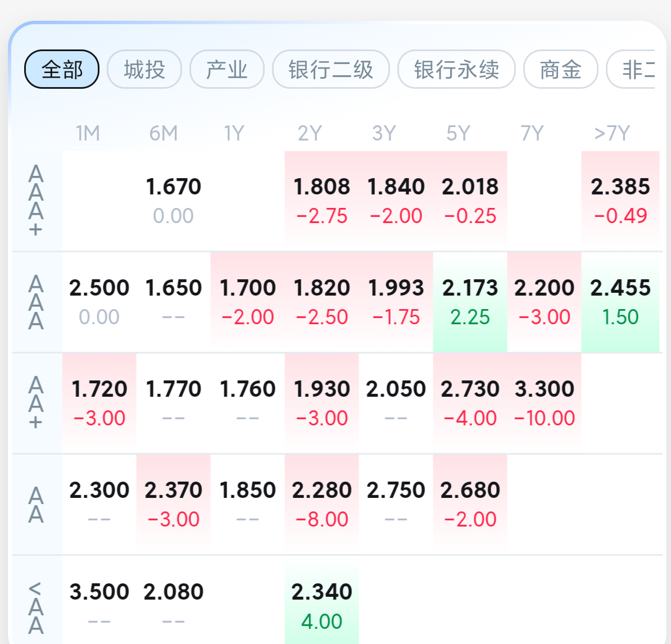Click the AAA+ 6M cell 1.670
Viewport: 671px width, 644px height.
coord(173,200)
